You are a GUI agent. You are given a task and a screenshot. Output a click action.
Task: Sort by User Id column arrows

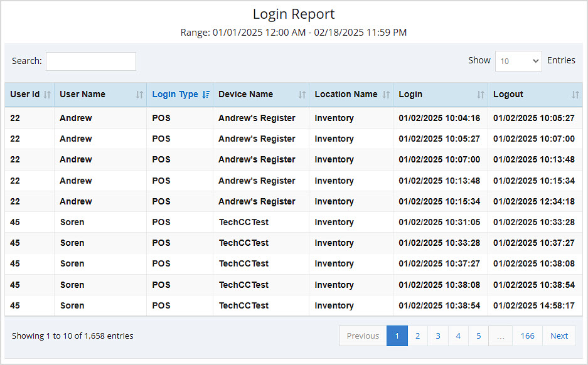[x=46, y=95]
